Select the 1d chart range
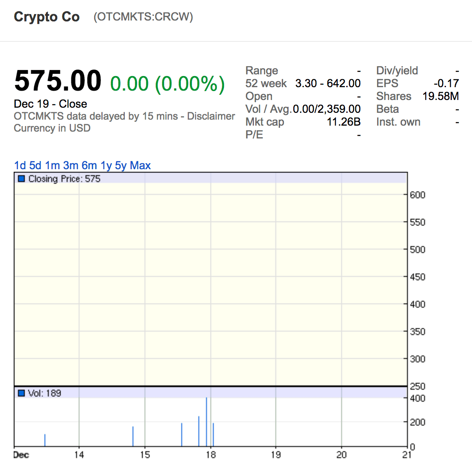This screenshot has height=476, width=472. [20, 165]
